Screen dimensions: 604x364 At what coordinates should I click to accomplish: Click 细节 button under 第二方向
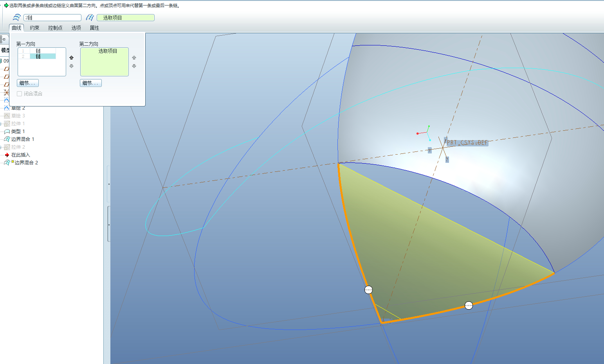(x=91, y=83)
